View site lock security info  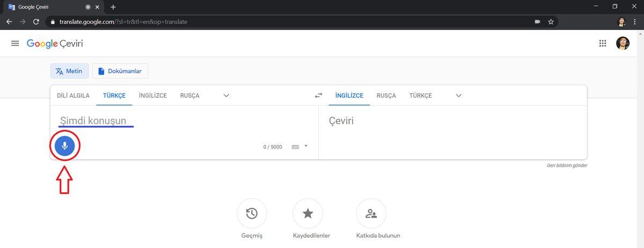click(53, 22)
